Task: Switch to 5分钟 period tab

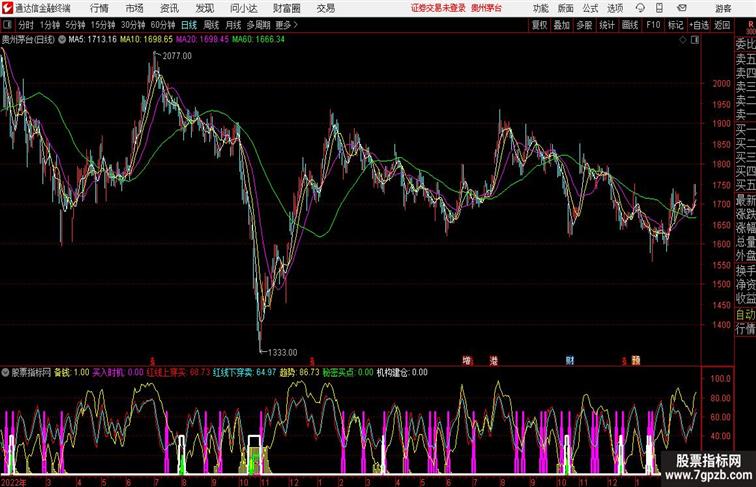Action: (75, 25)
